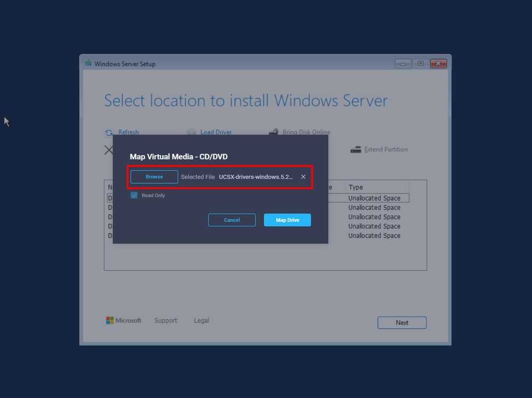532x398 pixels.
Task: Click the Map Drive button
Action: coord(287,220)
